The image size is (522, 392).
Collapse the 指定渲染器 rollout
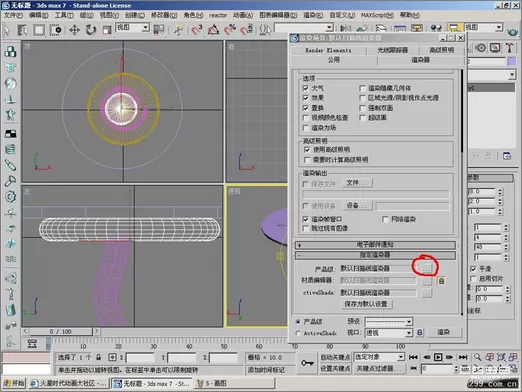tap(375, 255)
